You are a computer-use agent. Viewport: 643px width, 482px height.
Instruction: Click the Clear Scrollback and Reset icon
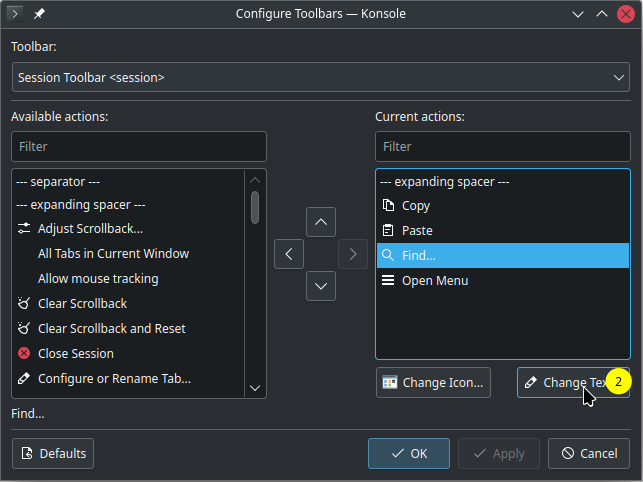point(24,329)
